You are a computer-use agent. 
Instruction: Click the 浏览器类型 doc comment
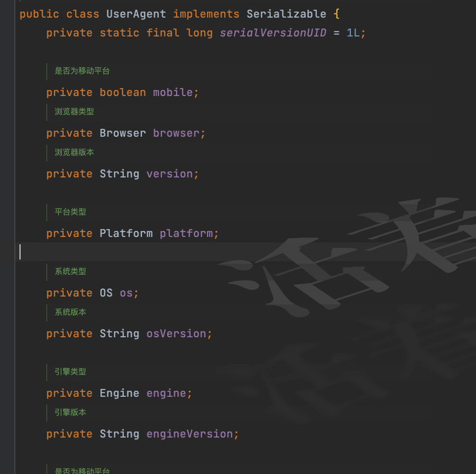coord(74,112)
